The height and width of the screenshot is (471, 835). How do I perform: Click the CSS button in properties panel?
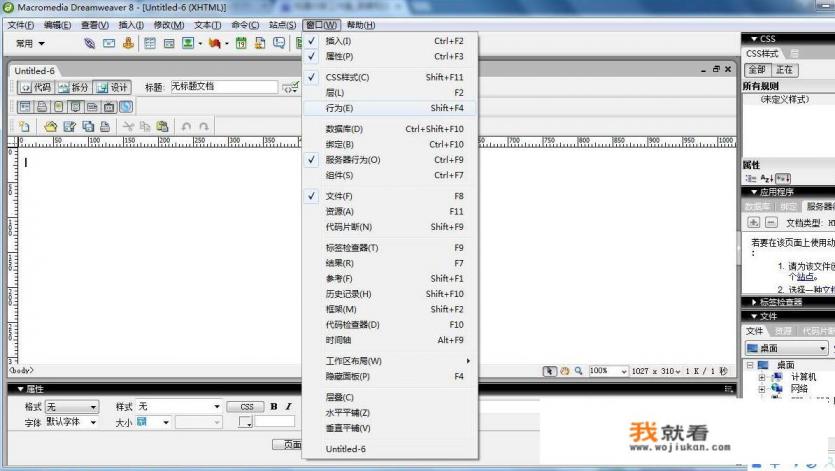(x=245, y=407)
